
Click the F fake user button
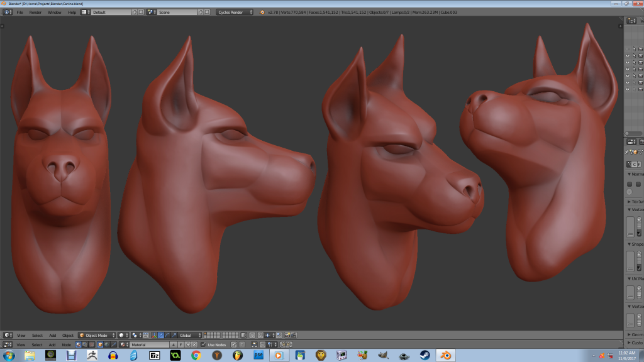(x=181, y=345)
